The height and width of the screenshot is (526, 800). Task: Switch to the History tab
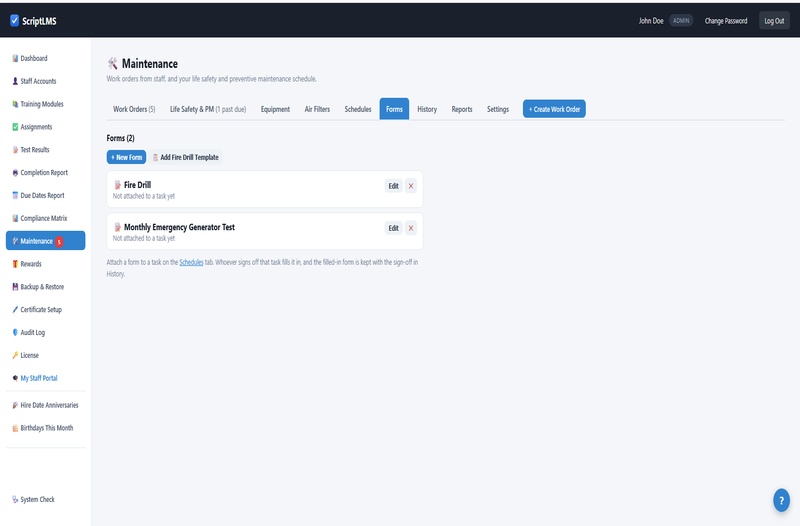coord(427,109)
